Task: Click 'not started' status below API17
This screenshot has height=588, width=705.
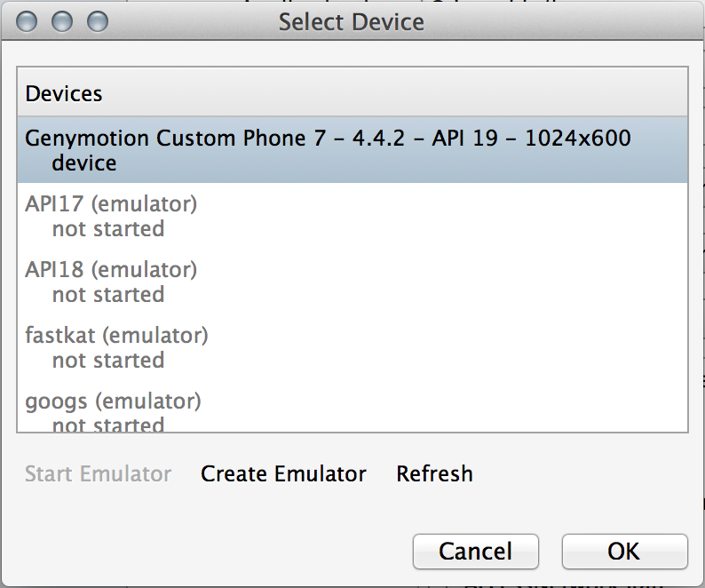Action: click(x=108, y=229)
